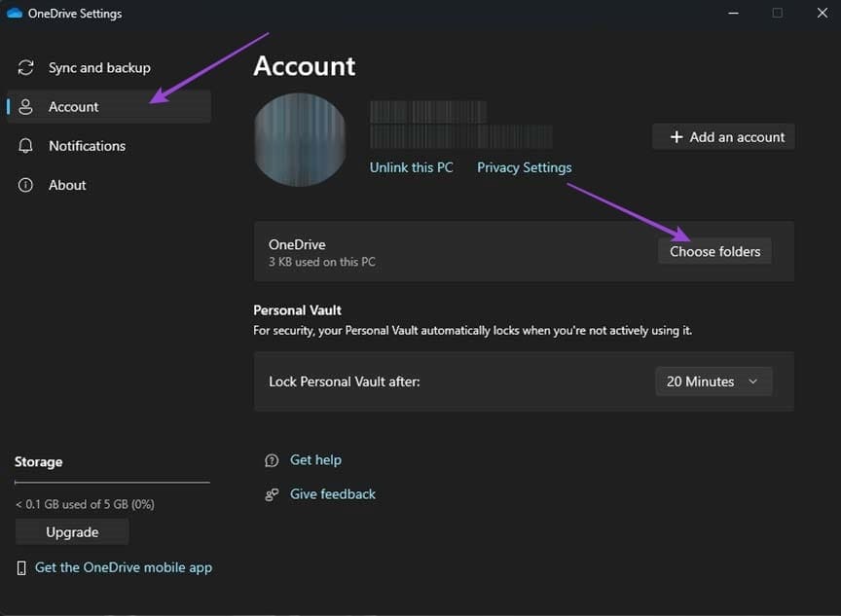Click the Upgrade storage button
841x616 pixels.
pos(72,532)
